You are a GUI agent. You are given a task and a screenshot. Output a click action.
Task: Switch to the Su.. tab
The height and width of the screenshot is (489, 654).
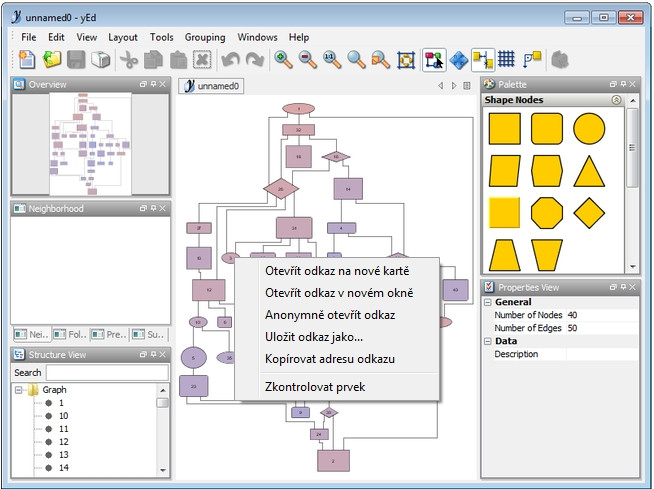(x=149, y=334)
